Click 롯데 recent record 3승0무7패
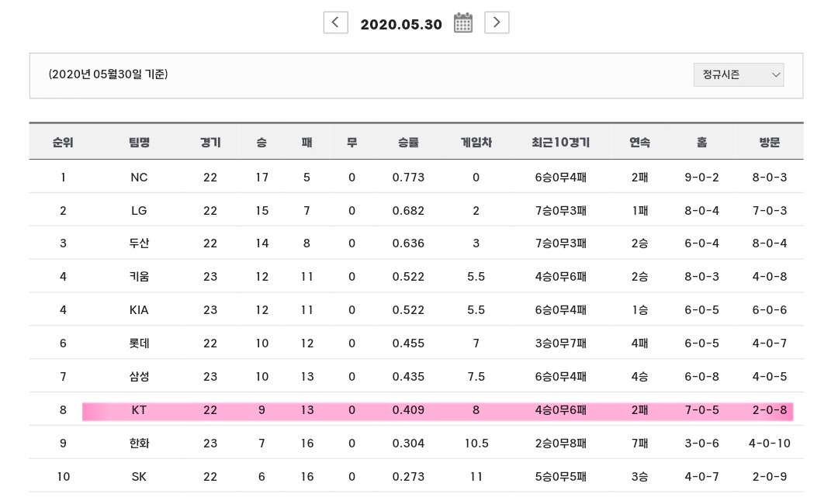The height and width of the screenshot is (504, 838). click(561, 343)
